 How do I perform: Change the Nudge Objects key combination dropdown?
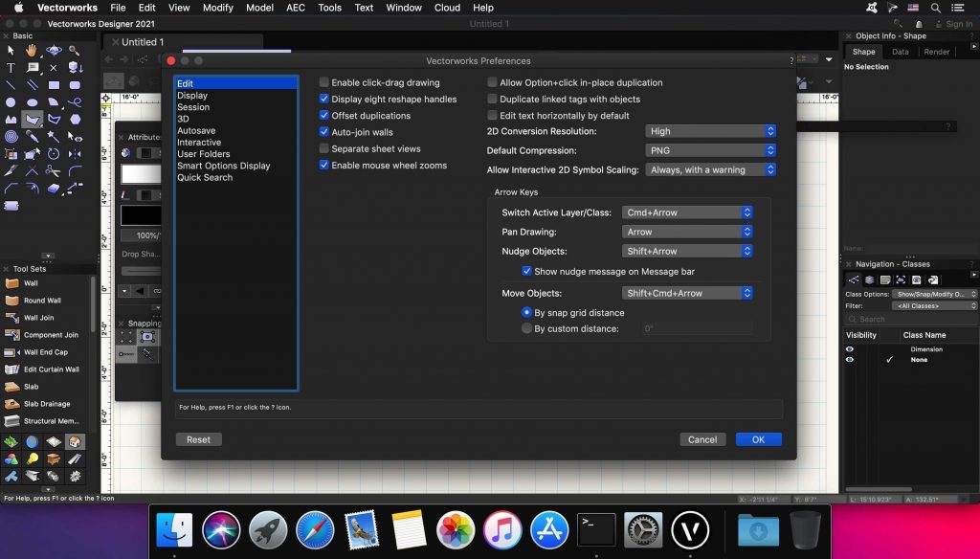click(686, 251)
